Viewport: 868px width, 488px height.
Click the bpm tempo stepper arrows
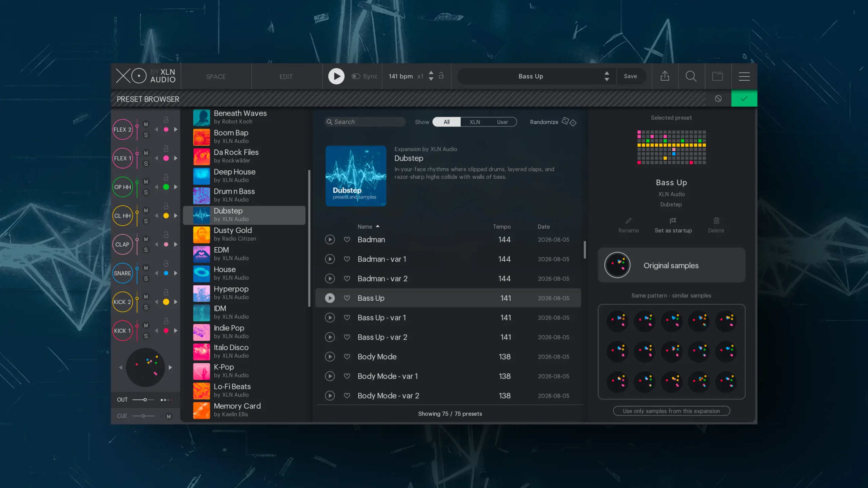point(431,76)
